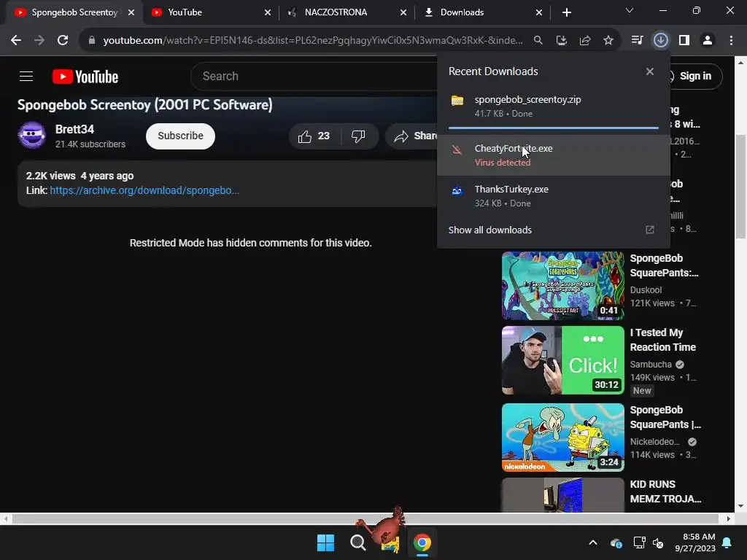Open the Chrome profile avatar
This screenshot has width=747, height=560.
click(x=708, y=40)
